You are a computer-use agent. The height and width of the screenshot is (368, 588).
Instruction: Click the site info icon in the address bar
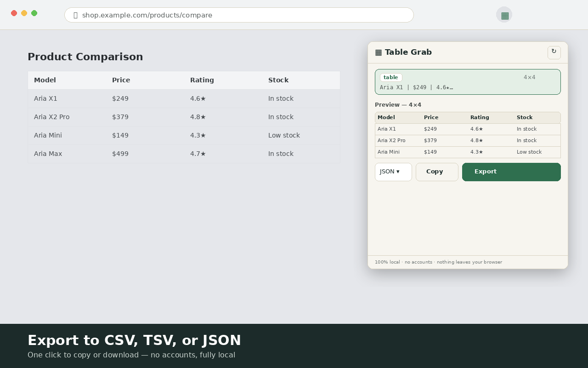click(x=75, y=15)
